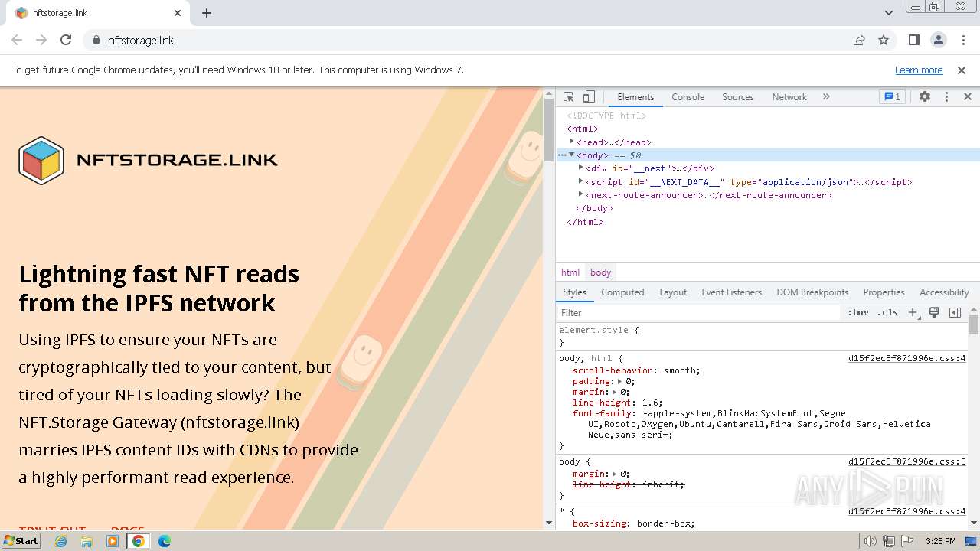
Task: Toggle the device toolbar icon
Action: pos(589,97)
